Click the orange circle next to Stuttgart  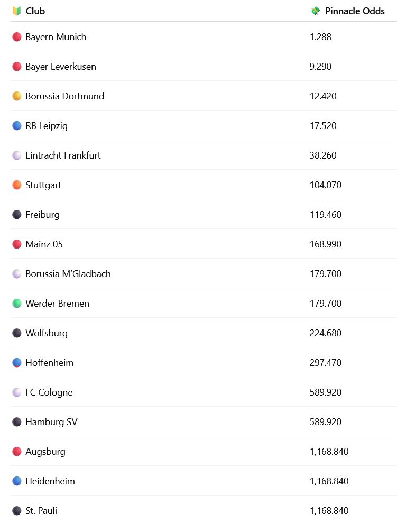(16, 185)
